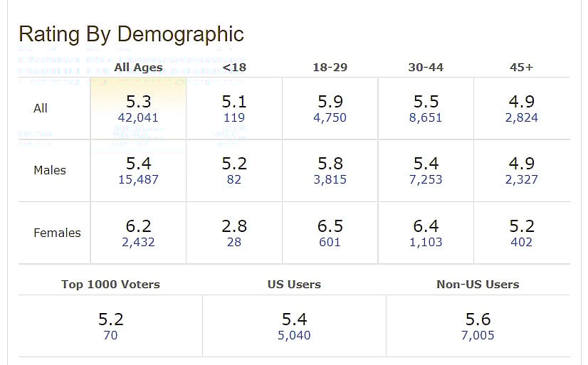This screenshot has width=588, height=365.
Task: Select the 7,253 votes link for males 30-44
Action: click(425, 180)
